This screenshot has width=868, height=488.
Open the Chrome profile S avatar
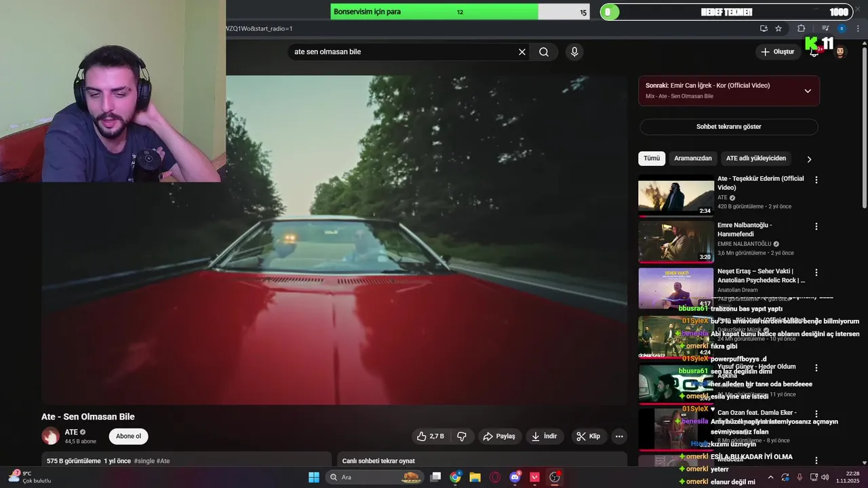[842, 28]
